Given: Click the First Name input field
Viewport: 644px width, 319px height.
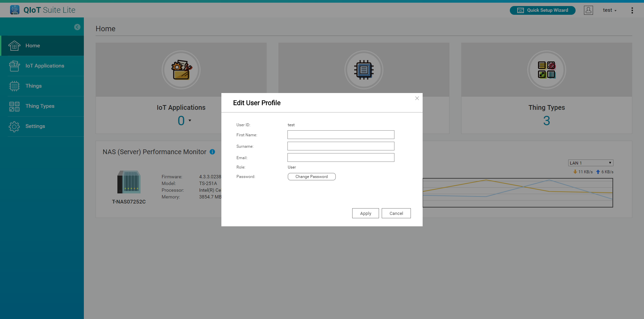Looking at the screenshot, I should pyautogui.click(x=340, y=135).
